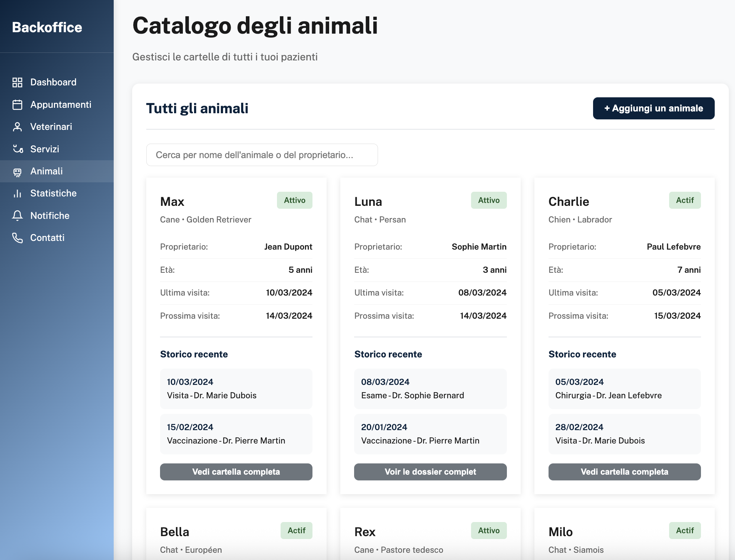Image resolution: width=735 pixels, height=560 pixels.
Task: Click Bella's Actif status badge
Action: click(297, 530)
